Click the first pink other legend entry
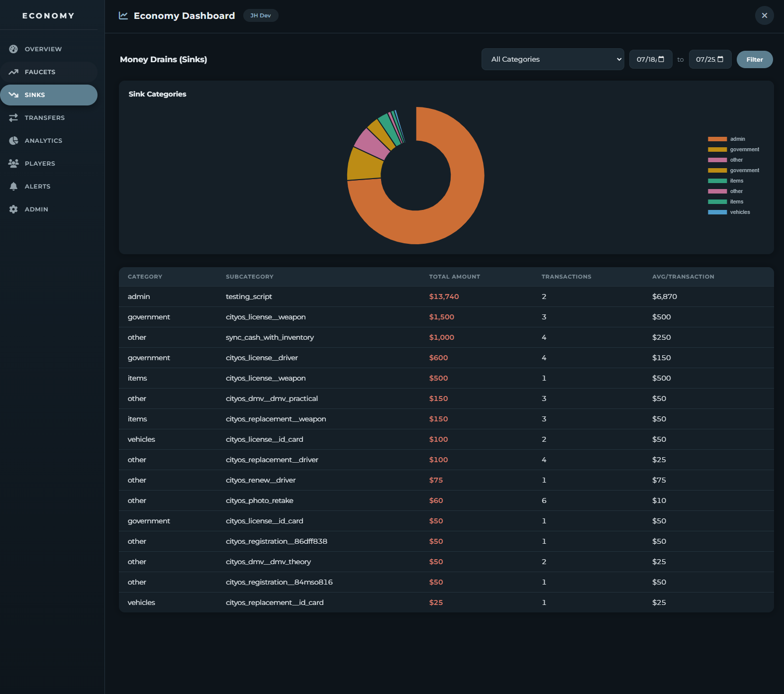 click(726, 160)
